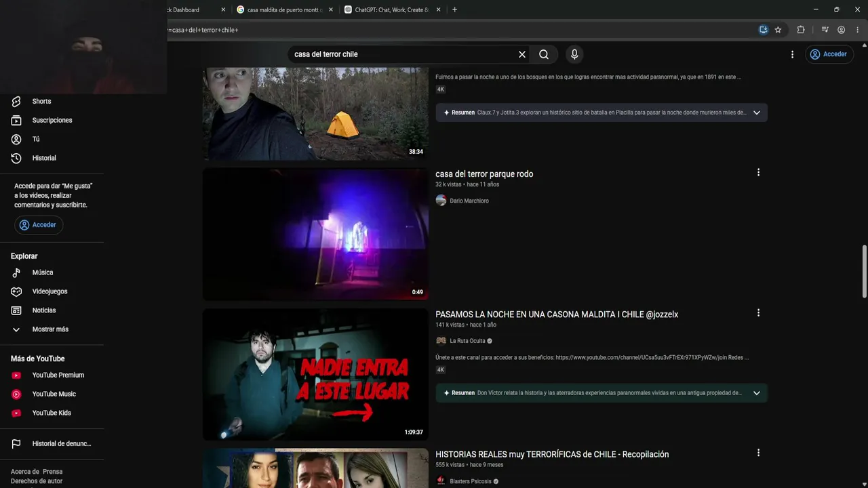The height and width of the screenshot is (488, 868).
Task: Switch to the Dashboard browser tab
Action: 183,10
